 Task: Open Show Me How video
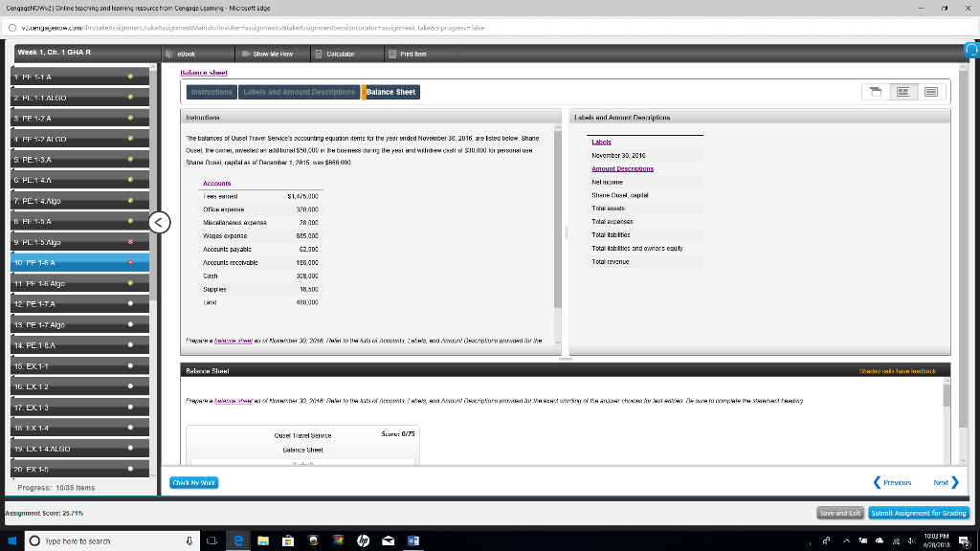tap(268, 55)
